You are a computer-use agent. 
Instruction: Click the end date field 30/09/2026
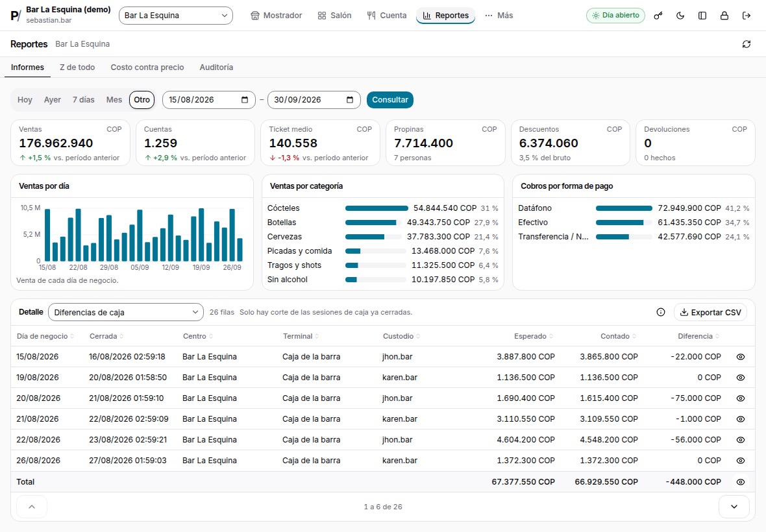pos(314,100)
